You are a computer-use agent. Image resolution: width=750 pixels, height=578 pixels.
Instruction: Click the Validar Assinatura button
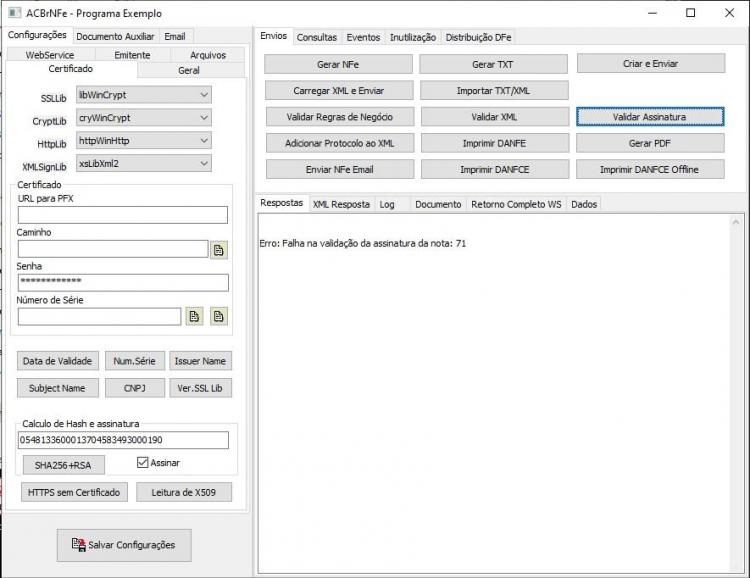point(650,117)
